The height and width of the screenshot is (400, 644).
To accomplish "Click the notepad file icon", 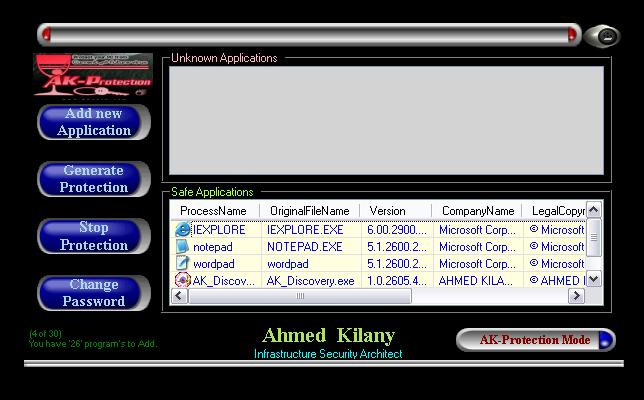I will 182,246.
